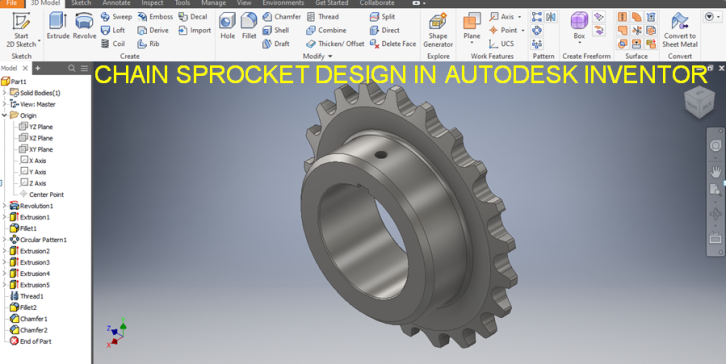The height and width of the screenshot is (364, 726).
Task: Switch to the Inspect tab
Action: pos(152,3)
